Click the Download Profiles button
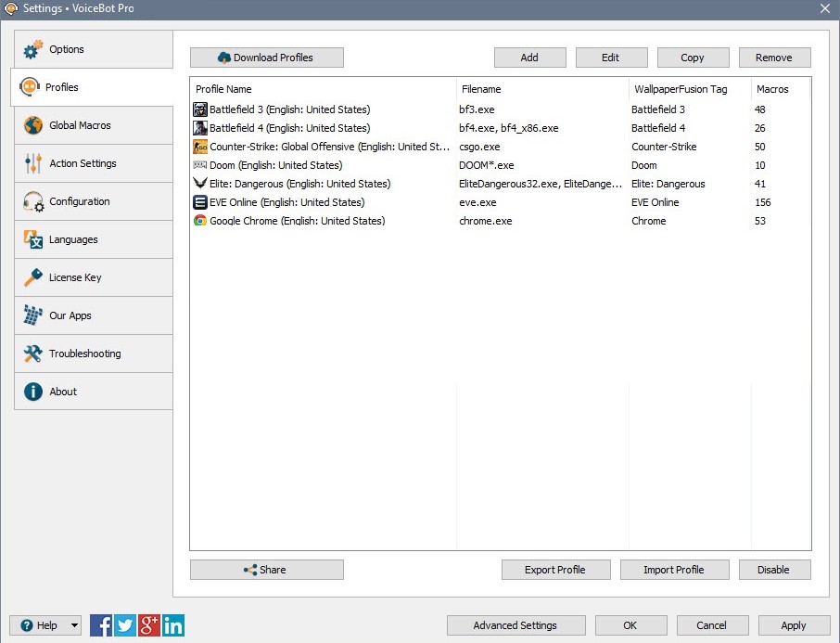Image resolution: width=840 pixels, height=643 pixels. [x=267, y=58]
